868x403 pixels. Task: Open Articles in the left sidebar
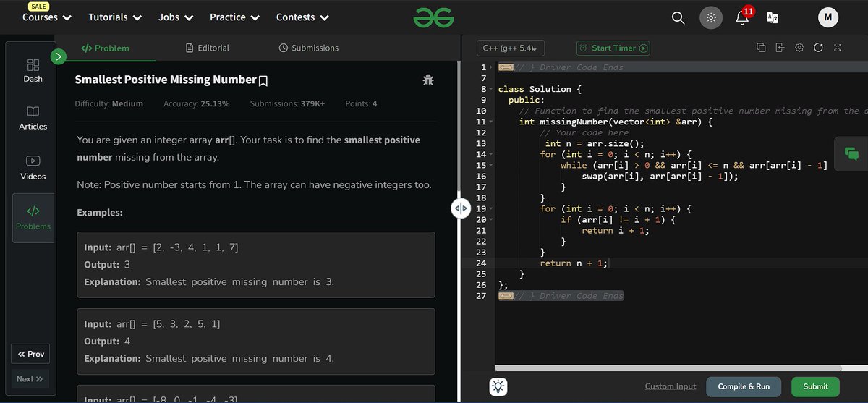[33, 119]
